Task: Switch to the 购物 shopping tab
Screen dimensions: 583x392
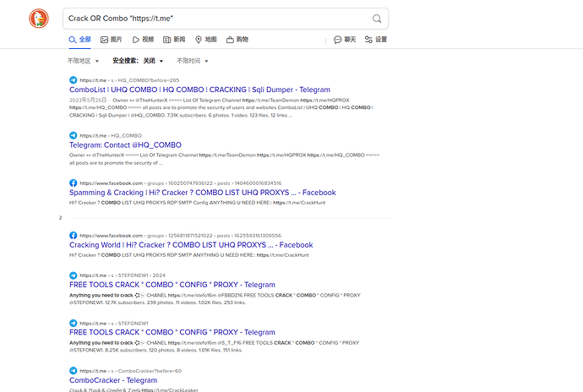Action: coord(237,40)
